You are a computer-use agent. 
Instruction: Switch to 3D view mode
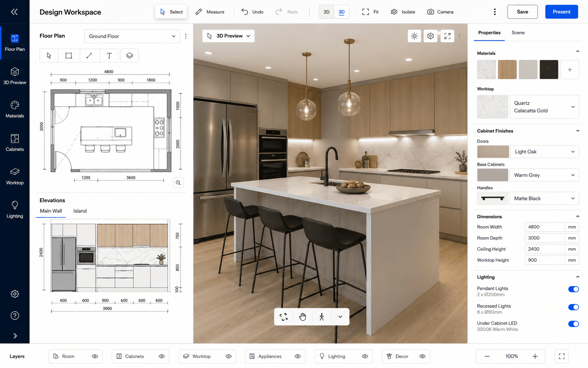click(x=341, y=12)
